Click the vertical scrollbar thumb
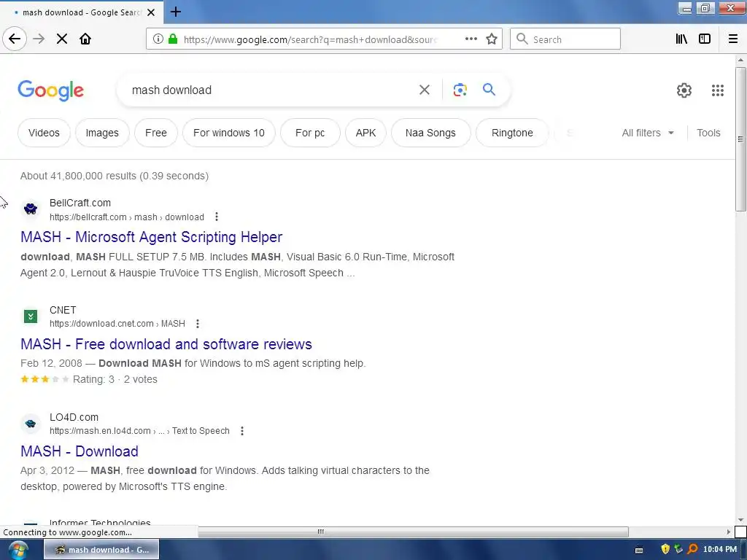The width and height of the screenshot is (747, 560). pos(740,139)
